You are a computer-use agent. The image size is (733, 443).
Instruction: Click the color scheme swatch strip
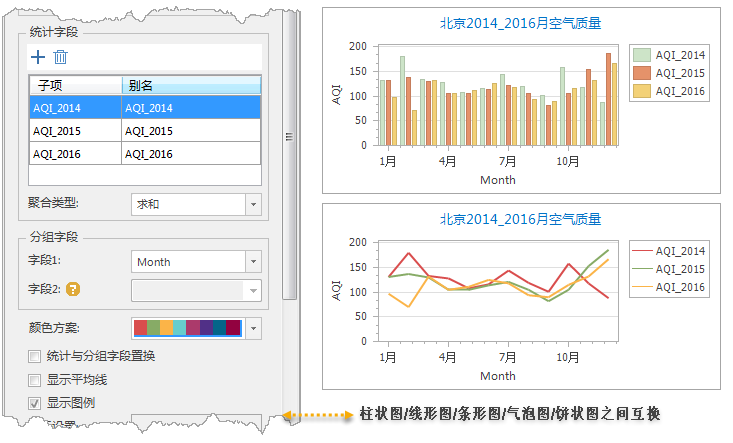click(x=187, y=328)
